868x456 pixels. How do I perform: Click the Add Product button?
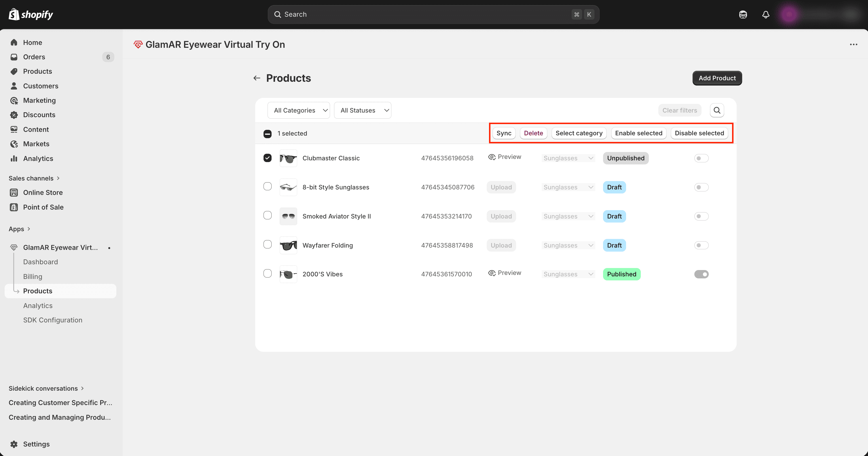click(717, 78)
